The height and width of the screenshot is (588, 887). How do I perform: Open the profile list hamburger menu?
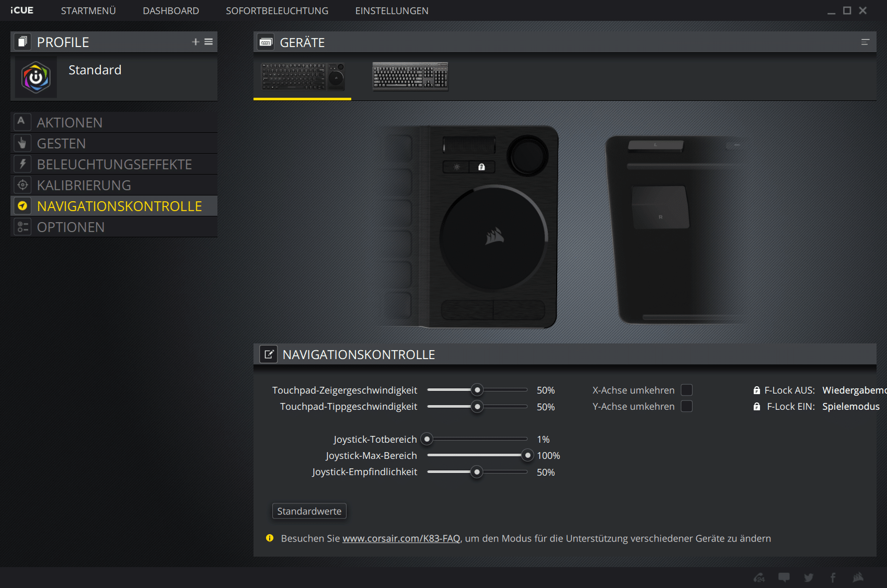coord(209,42)
